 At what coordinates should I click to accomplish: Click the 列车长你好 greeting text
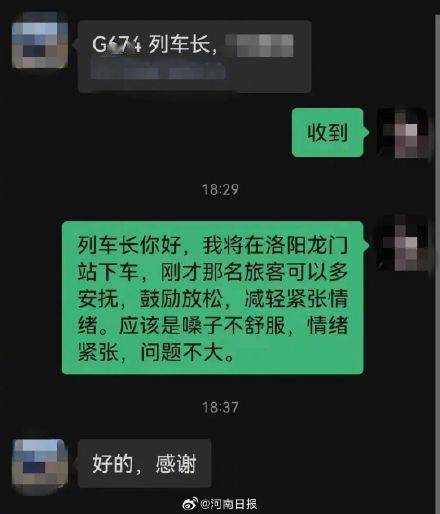click(129, 245)
